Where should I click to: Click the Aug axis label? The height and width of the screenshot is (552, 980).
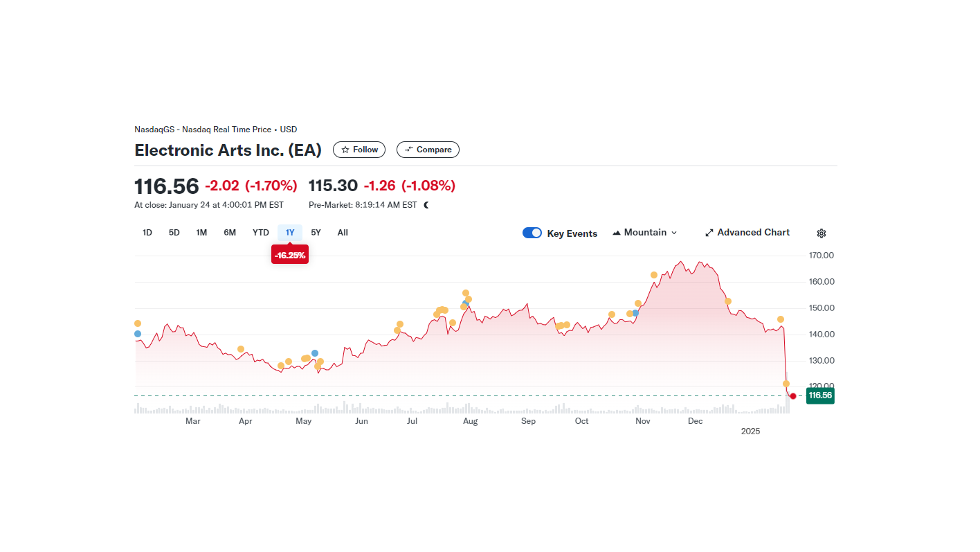tap(470, 421)
